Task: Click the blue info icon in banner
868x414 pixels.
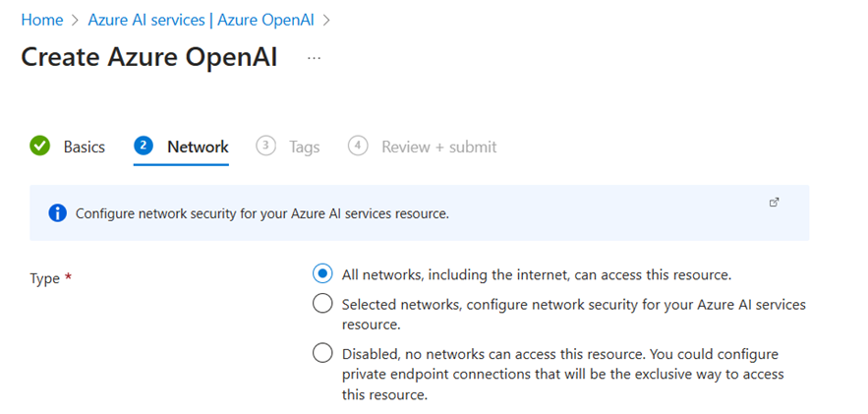Action: (x=58, y=213)
